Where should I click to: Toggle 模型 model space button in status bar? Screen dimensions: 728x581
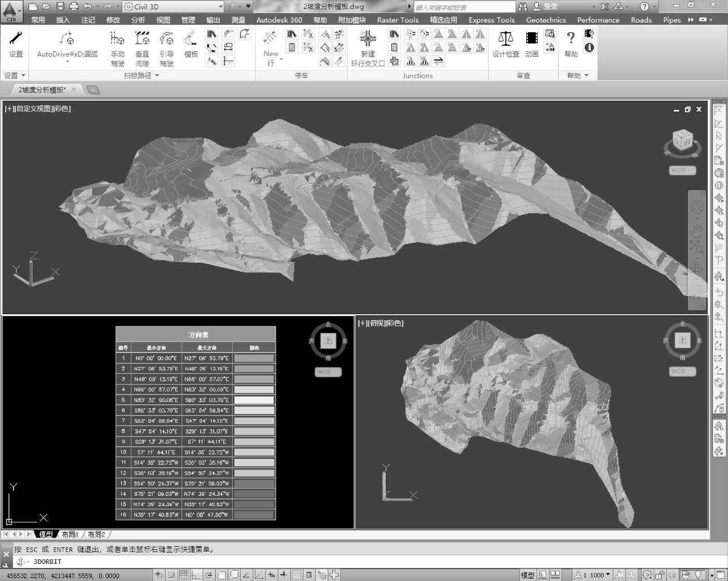pos(527,575)
